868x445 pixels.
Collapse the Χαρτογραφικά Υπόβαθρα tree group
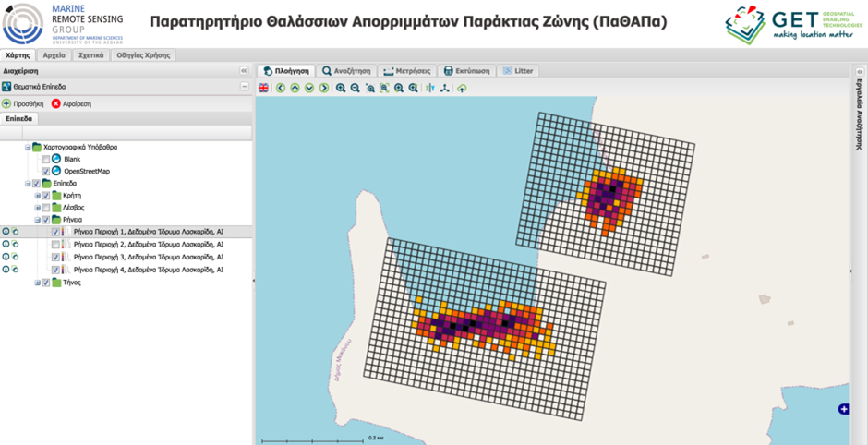[x=28, y=147]
